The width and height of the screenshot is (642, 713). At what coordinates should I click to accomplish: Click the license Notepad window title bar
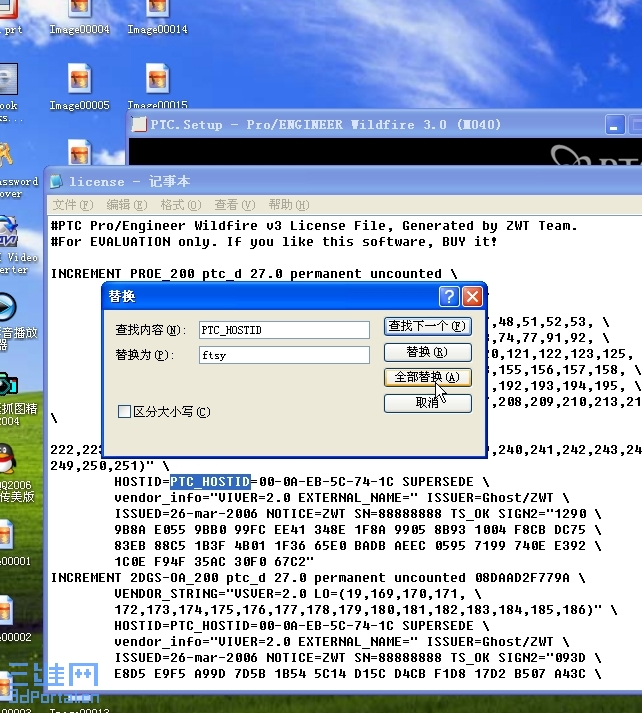pos(343,181)
